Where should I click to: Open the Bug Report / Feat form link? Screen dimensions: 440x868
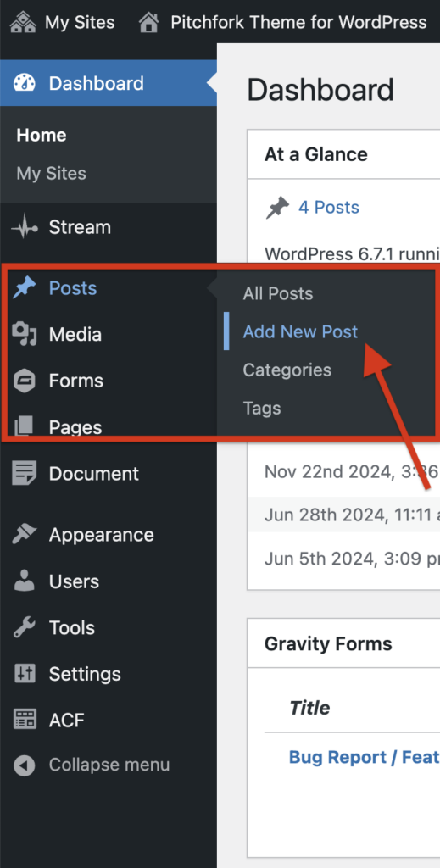pyautogui.click(x=365, y=757)
